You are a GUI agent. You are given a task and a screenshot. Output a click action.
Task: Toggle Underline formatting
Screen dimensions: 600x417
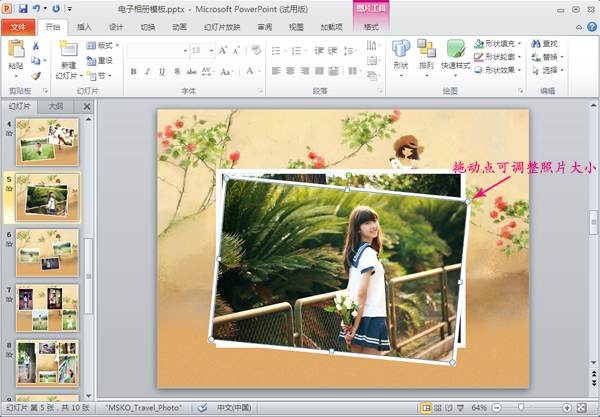[162, 71]
